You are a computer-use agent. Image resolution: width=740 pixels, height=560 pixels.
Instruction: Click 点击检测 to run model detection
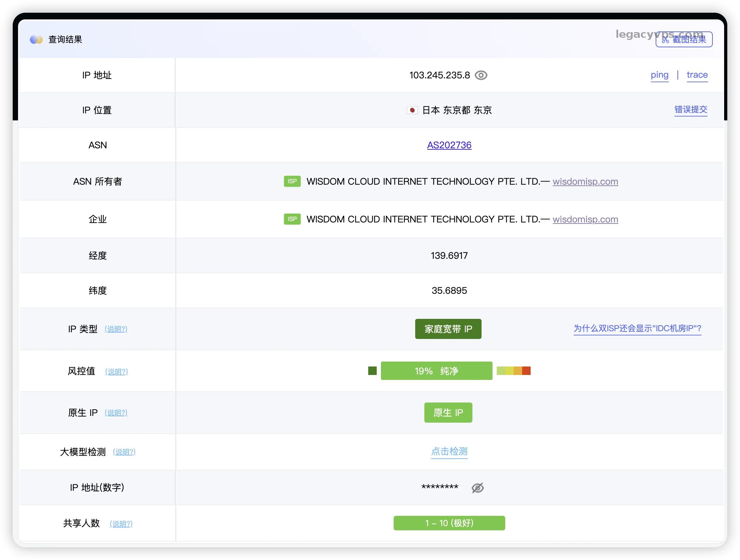pos(449,451)
